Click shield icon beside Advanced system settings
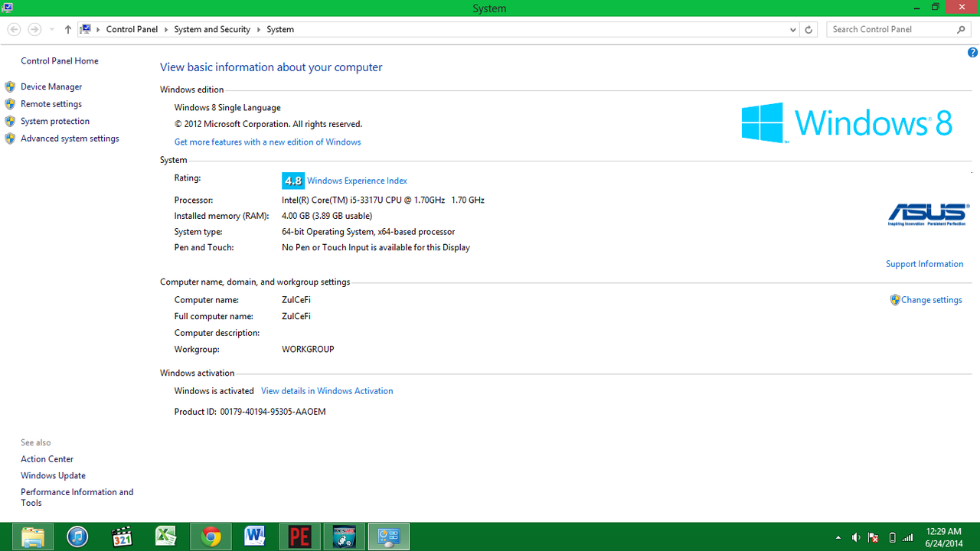 (10, 139)
